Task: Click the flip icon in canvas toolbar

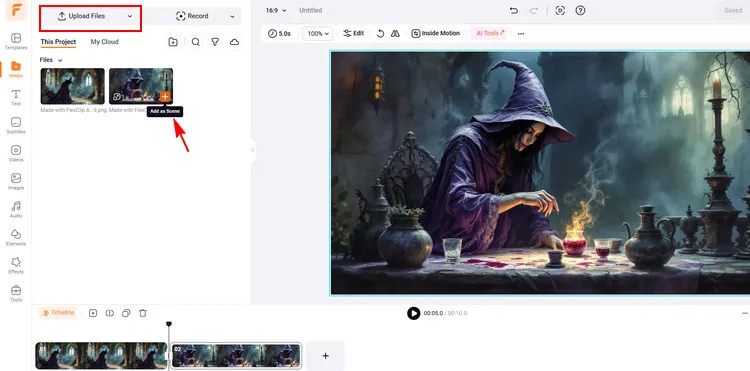Action: 395,33
